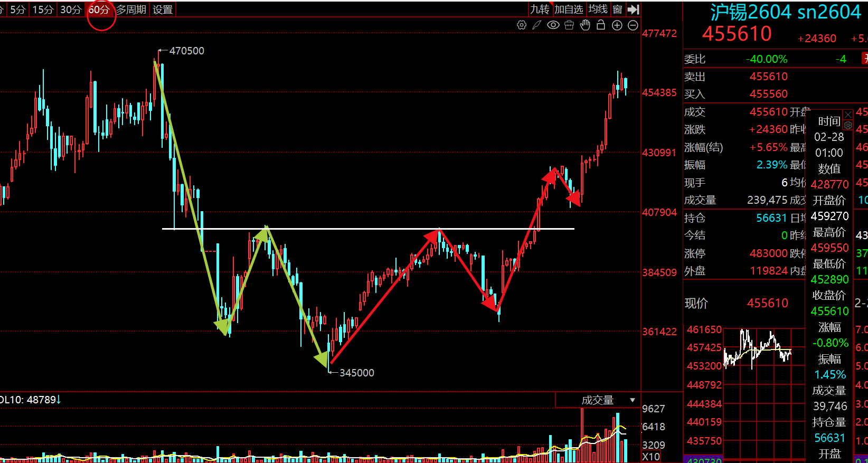The image size is (868, 463).
Task: Zoom out with the minus icon
Action: click(633, 25)
